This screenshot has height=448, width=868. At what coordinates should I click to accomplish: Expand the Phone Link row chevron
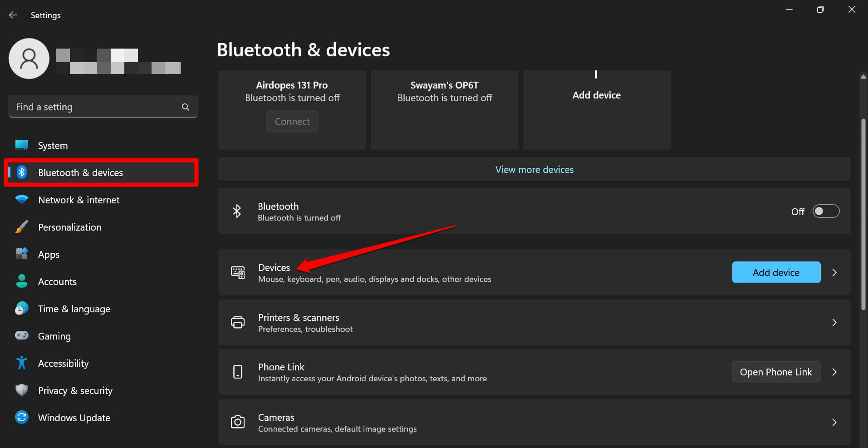[x=834, y=372]
